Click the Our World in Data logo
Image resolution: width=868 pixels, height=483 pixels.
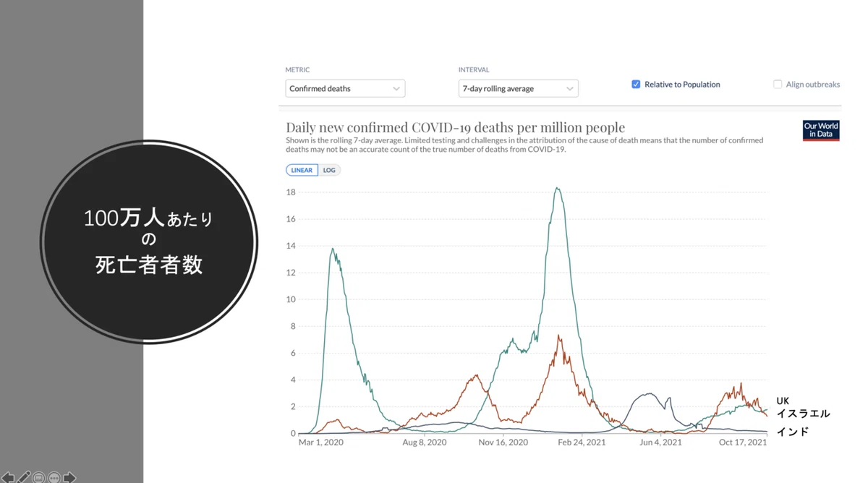[x=821, y=130]
